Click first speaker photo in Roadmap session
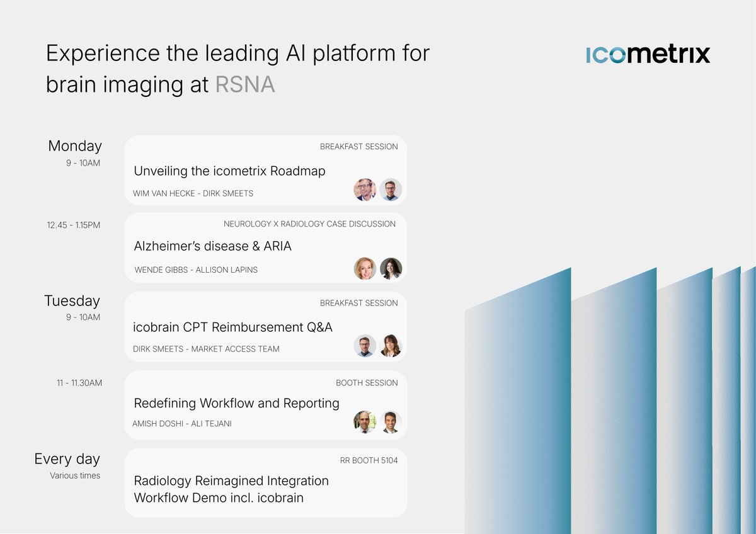The width and height of the screenshot is (756, 534). click(x=365, y=190)
